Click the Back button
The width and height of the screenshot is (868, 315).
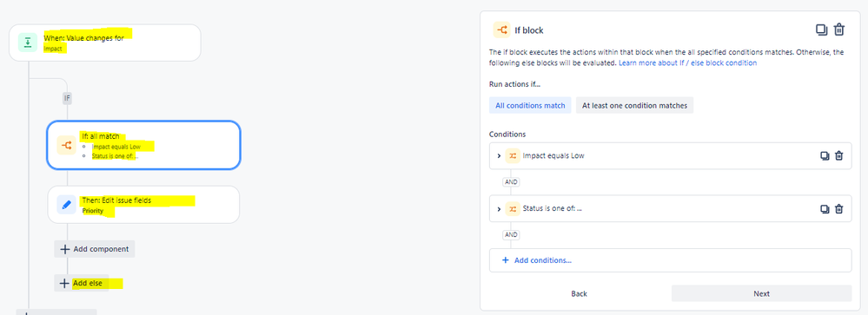(x=579, y=293)
